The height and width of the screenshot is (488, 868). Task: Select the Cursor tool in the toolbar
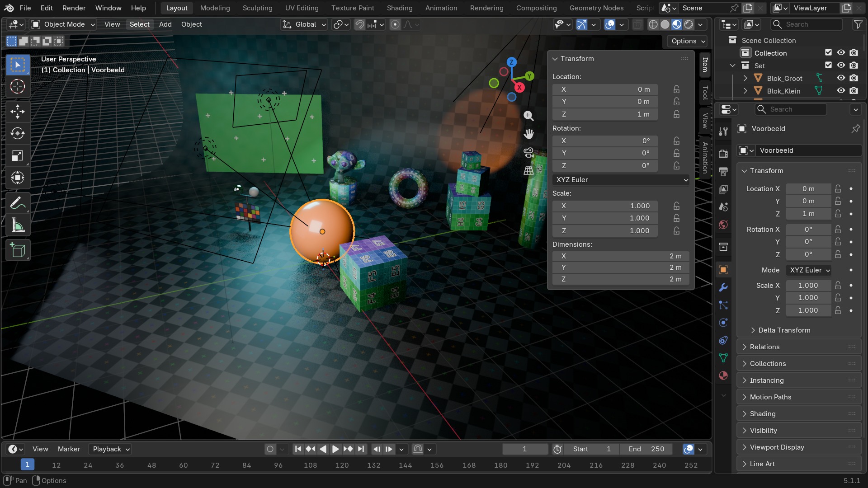18,86
